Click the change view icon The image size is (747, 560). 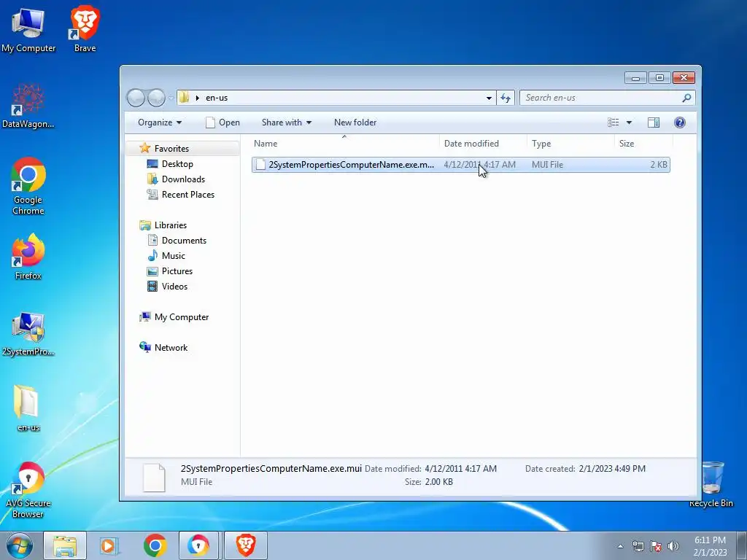coord(613,122)
